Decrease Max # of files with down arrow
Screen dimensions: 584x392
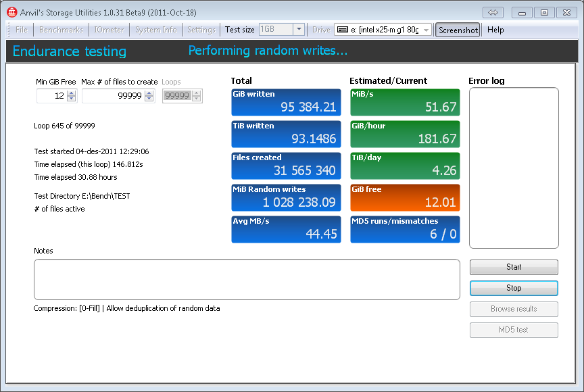[x=149, y=99]
